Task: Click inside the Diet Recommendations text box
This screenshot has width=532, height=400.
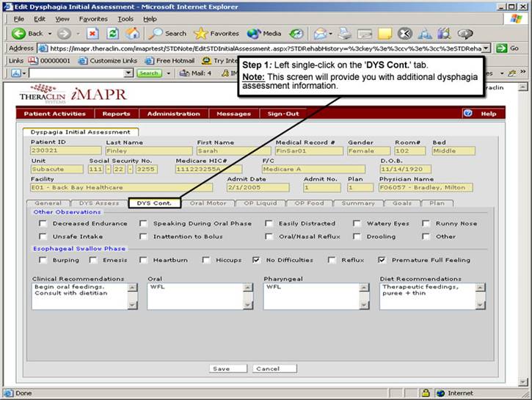Action: (424, 296)
